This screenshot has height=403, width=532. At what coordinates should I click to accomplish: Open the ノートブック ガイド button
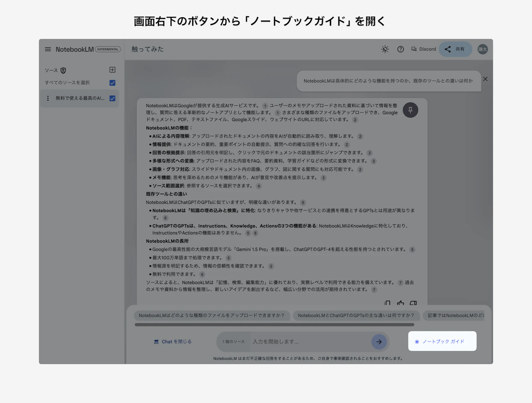(x=442, y=341)
